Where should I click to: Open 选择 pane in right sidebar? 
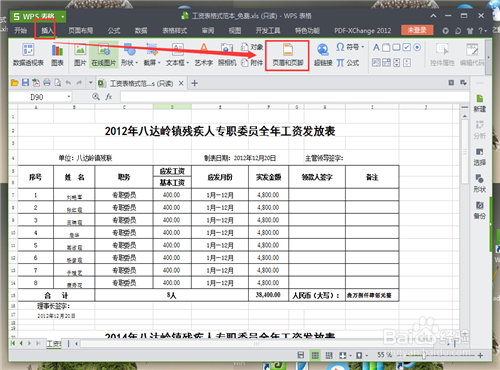click(x=480, y=157)
